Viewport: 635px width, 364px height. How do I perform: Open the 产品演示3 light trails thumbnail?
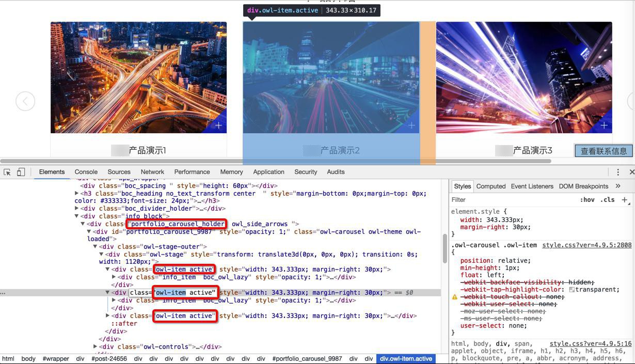pos(524,77)
